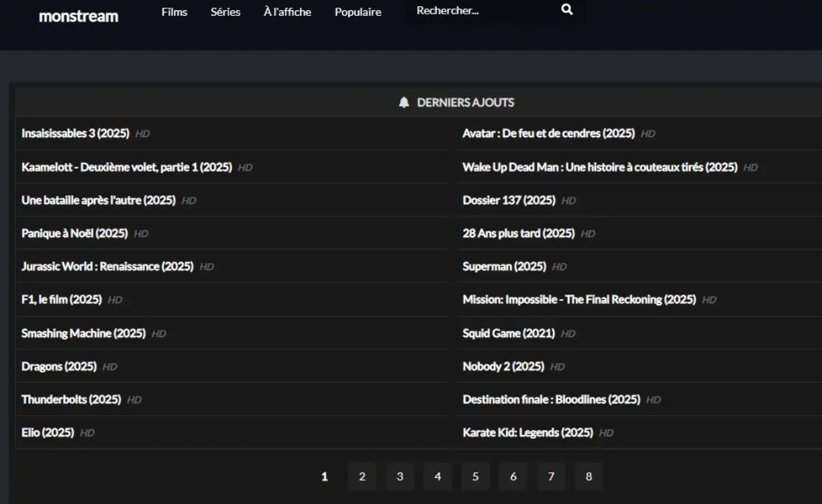822x504 pixels.
Task: Open Avatar : De feu et de cendres
Action: point(548,134)
